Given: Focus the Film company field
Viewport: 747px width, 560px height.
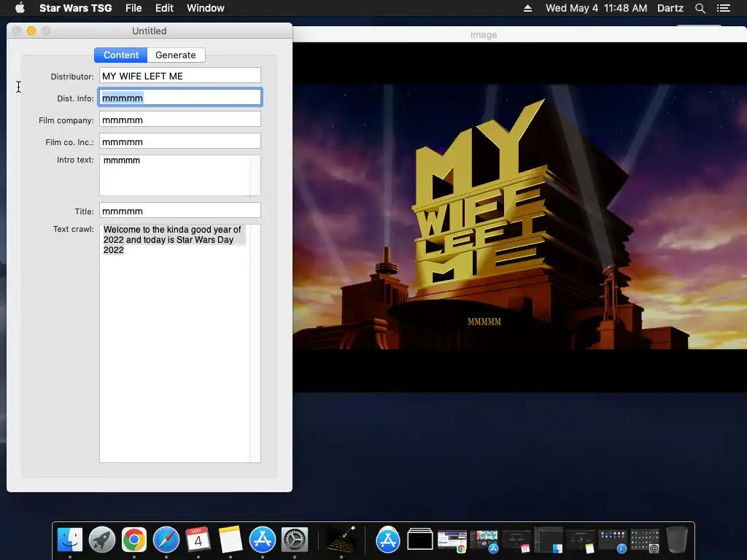Looking at the screenshot, I should tap(180, 120).
